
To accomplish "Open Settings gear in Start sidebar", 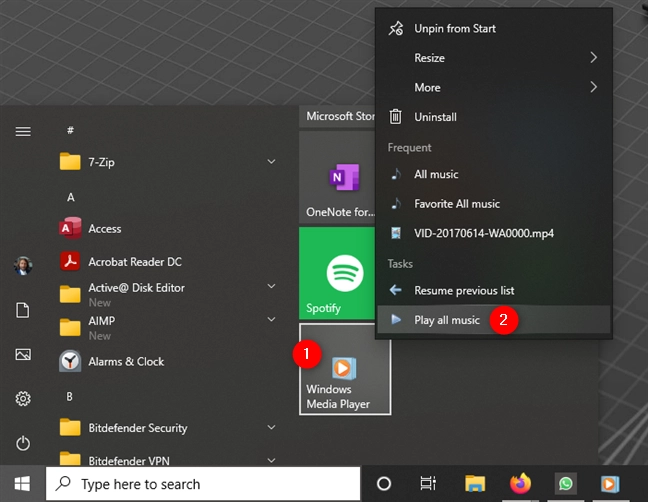I will point(23,399).
